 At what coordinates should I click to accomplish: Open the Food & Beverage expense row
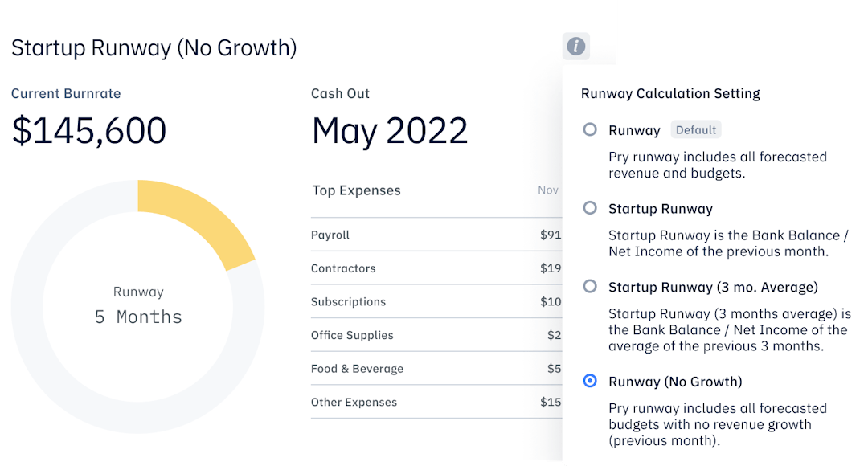tap(436, 369)
